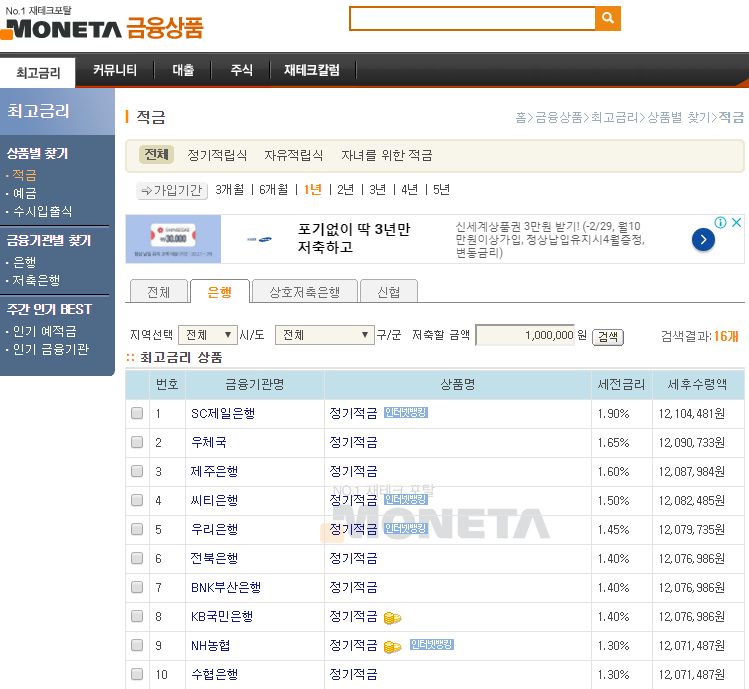Close the advertisement with the X icon
Viewport: 749px width, 689px height.
[737, 222]
